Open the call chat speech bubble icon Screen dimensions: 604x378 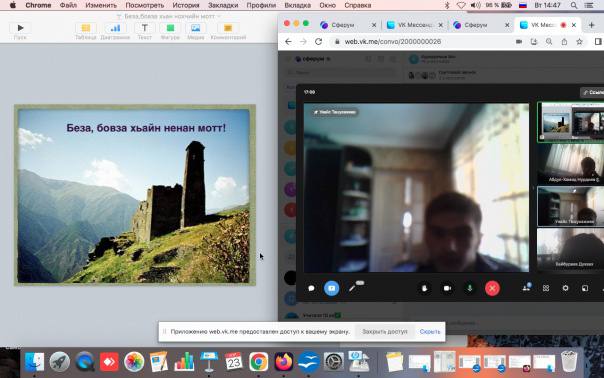(x=311, y=288)
